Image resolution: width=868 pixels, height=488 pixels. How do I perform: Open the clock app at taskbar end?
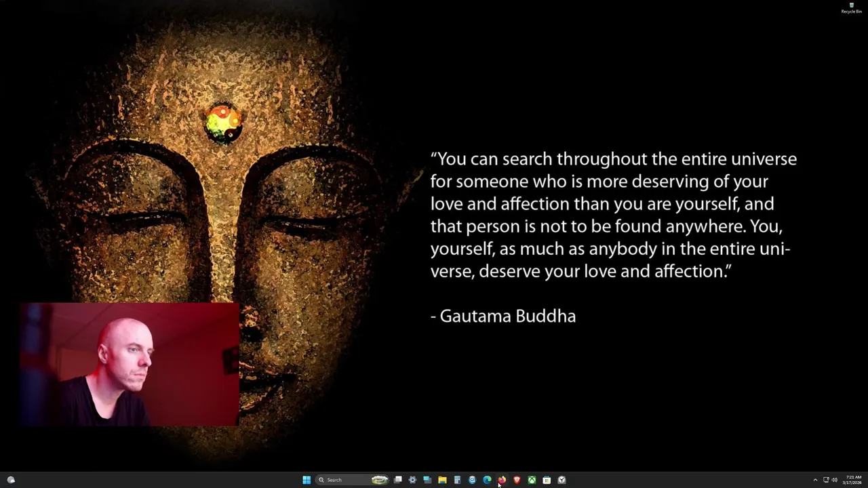(x=561, y=480)
